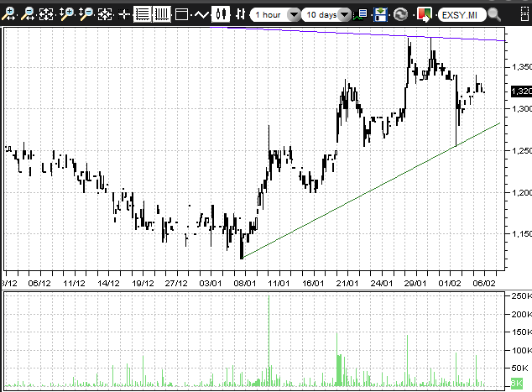
Task: Open the '10 days' period dropdown
Action: [x=345, y=15]
